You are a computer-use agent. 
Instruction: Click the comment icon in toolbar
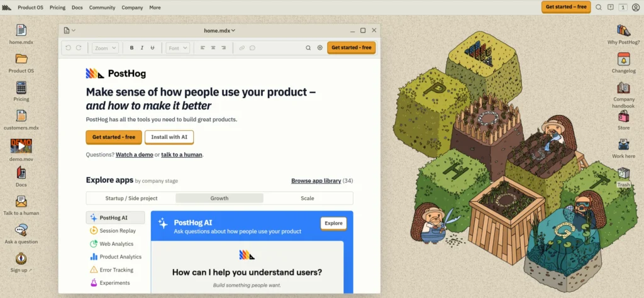252,48
